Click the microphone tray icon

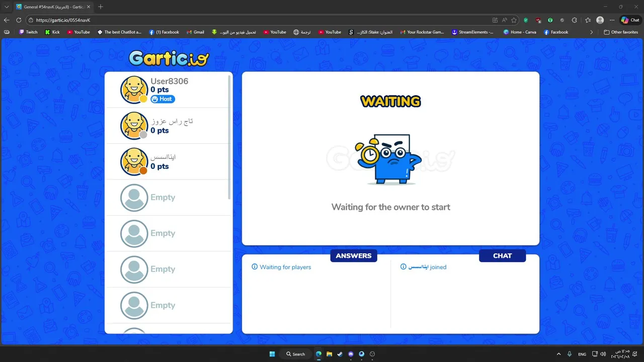click(x=570, y=354)
